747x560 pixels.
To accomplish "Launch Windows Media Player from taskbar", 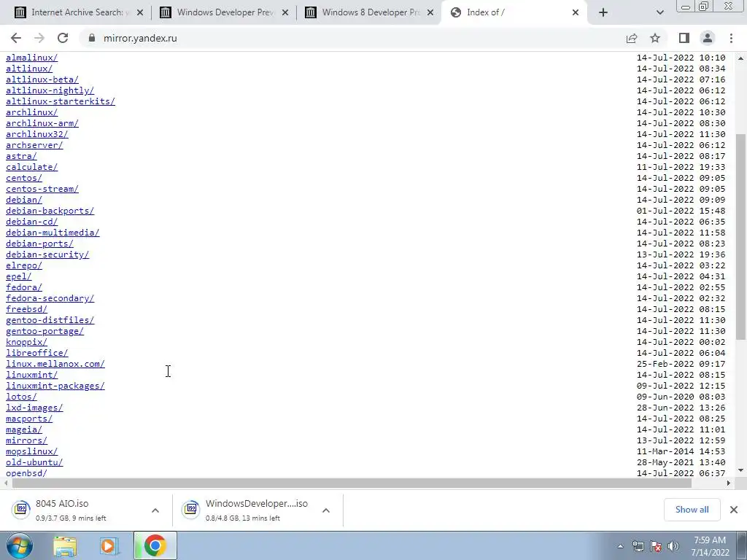I will (x=109, y=545).
